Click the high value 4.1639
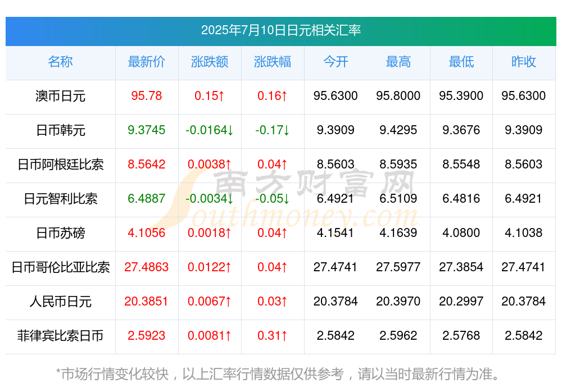The width and height of the screenshot is (562, 392). (398, 233)
